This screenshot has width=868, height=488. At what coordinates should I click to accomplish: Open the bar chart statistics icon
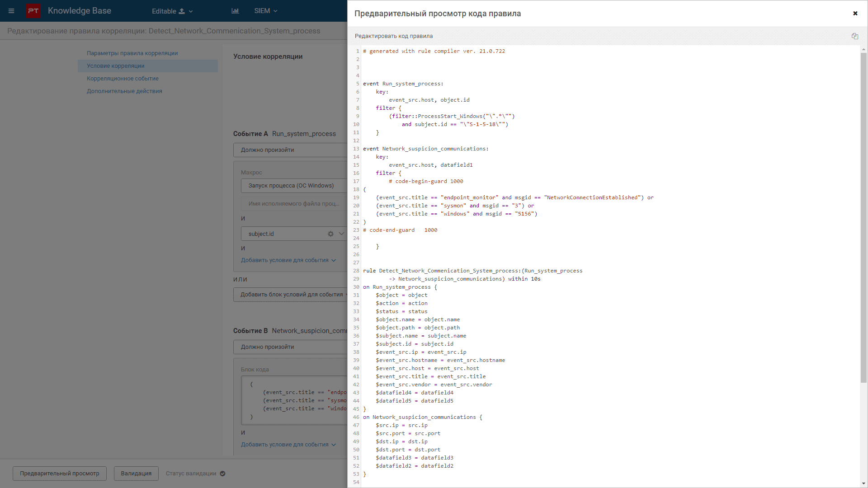[x=235, y=11]
